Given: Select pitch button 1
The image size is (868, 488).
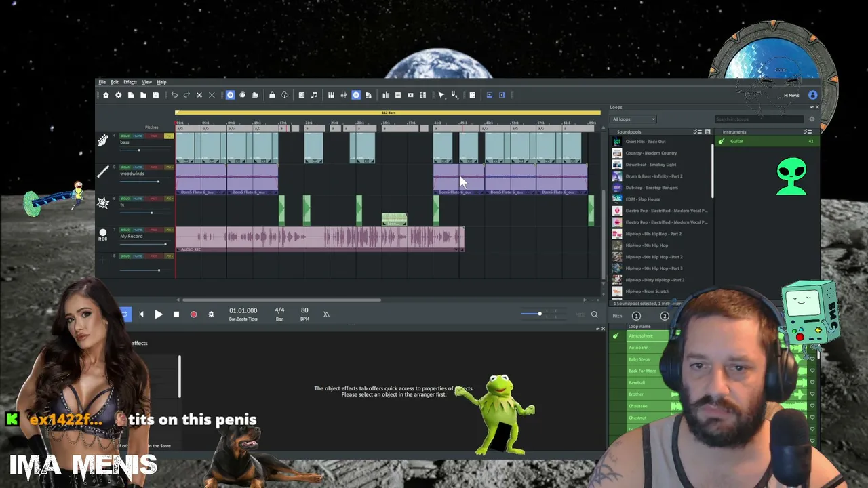Looking at the screenshot, I should click(636, 316).
